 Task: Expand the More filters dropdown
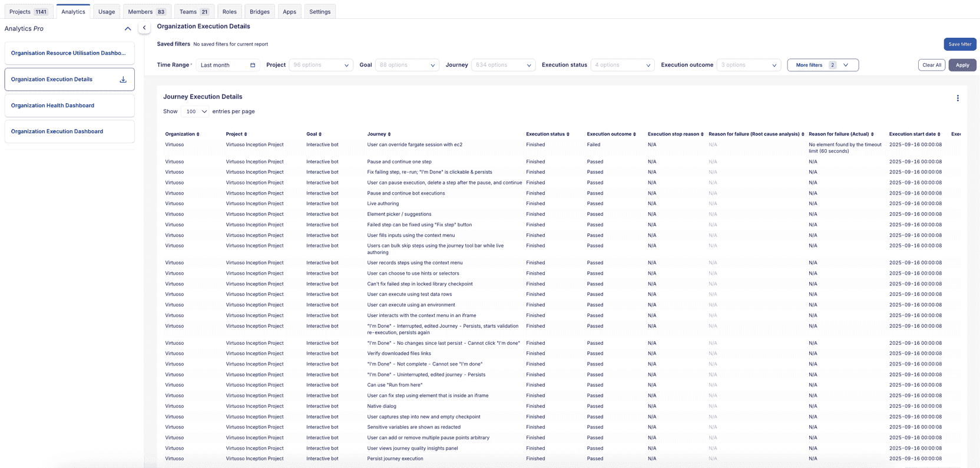pos(823,65)
